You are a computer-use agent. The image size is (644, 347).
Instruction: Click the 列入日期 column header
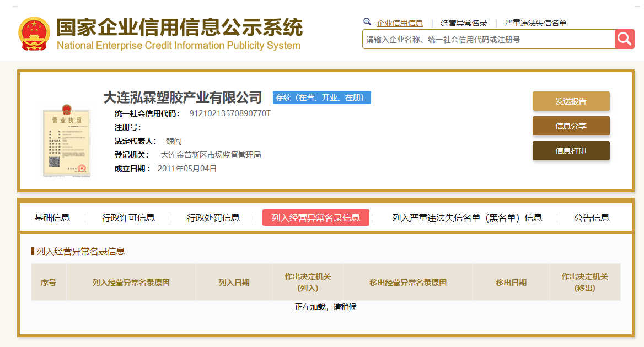tap(234, 283)
